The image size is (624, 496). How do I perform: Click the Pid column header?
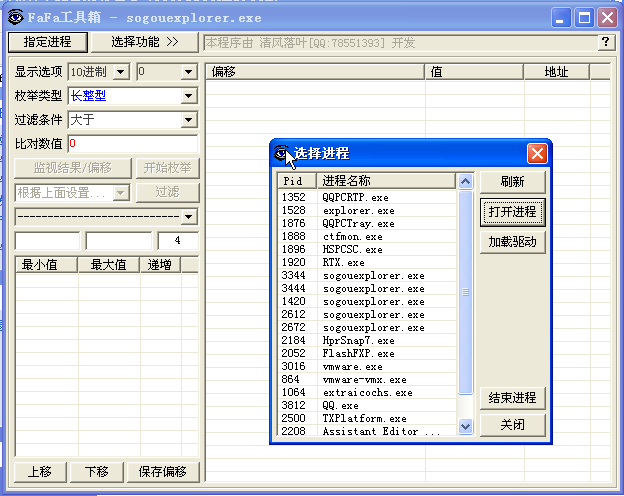pos(297,181)
